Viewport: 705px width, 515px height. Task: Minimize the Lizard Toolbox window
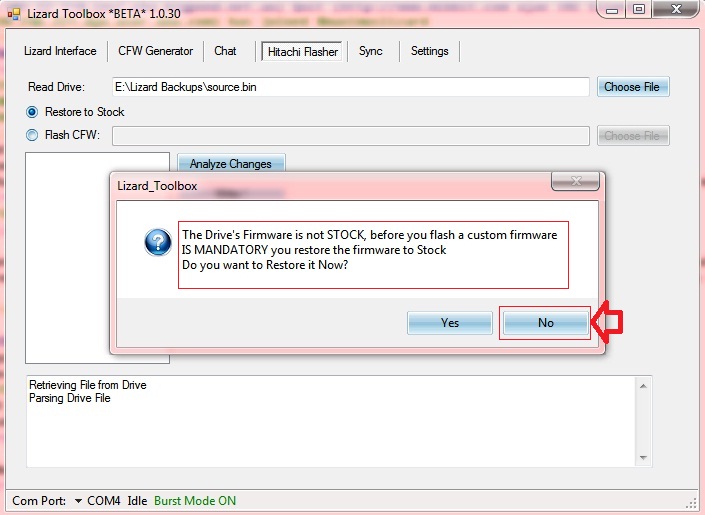(x=612, y=10)
